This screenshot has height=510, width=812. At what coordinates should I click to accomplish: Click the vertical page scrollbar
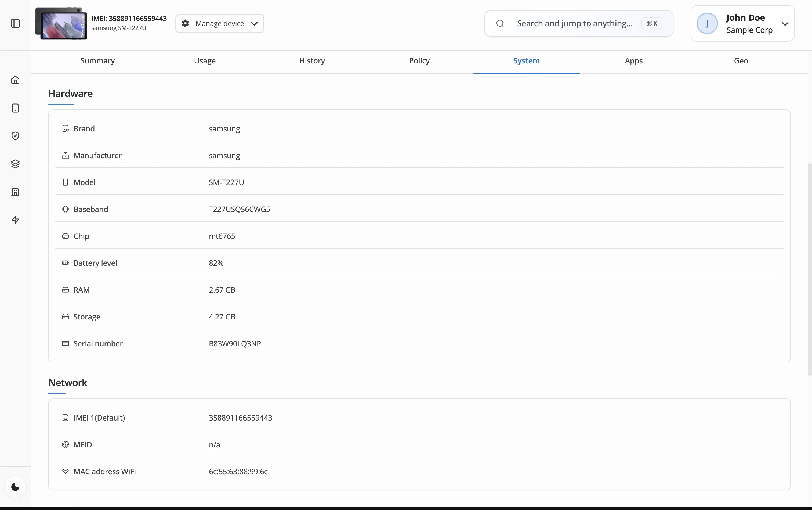click(x=809, y=269)
